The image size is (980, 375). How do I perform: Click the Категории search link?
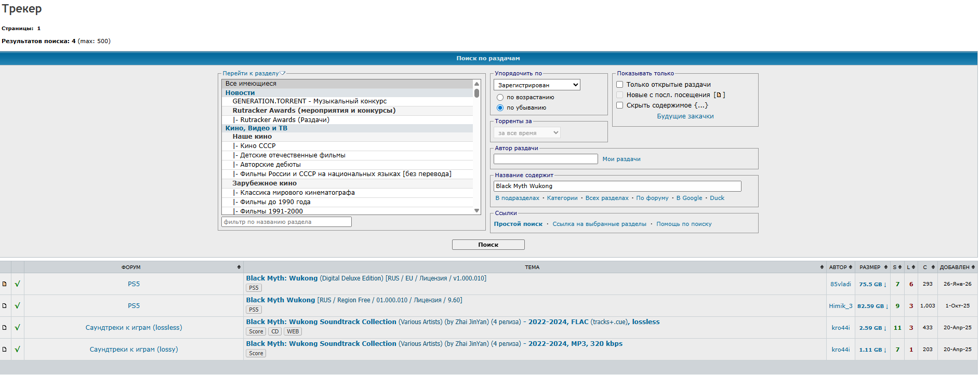tap(562, 198)
